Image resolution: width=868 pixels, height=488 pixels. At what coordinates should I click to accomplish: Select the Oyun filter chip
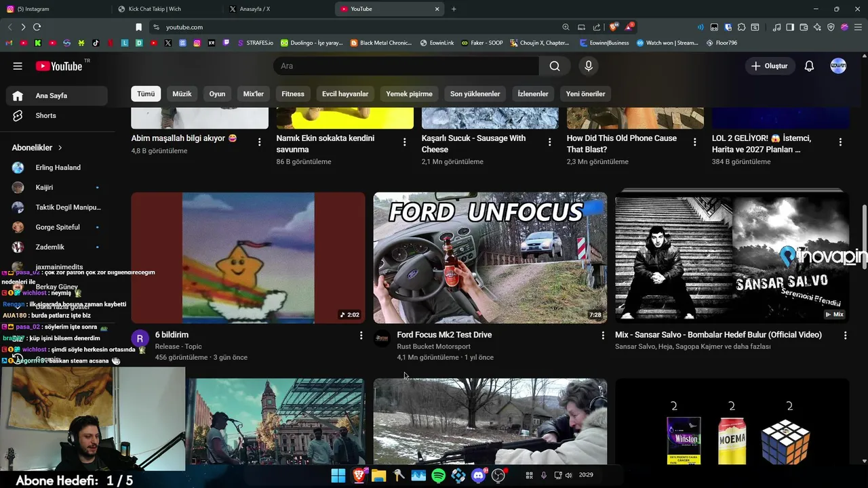pos(217,94)
